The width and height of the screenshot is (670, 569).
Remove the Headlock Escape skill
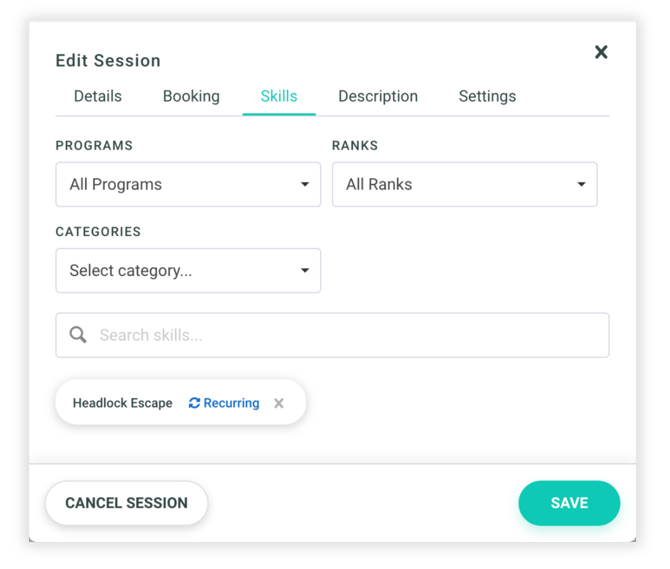click(x=279, y=404)
